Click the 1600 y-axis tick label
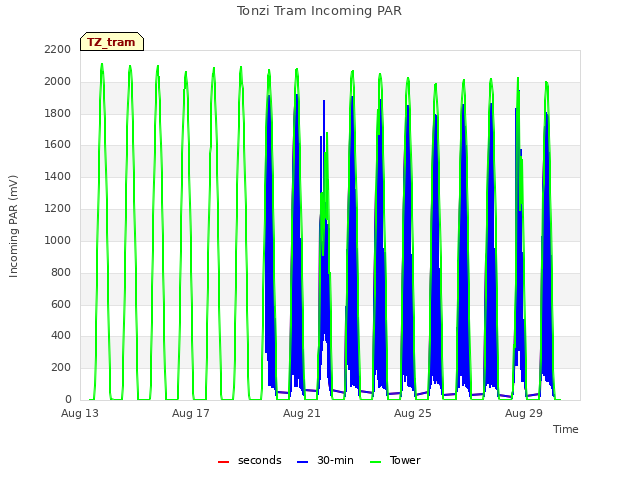 (x=58, y=144)
